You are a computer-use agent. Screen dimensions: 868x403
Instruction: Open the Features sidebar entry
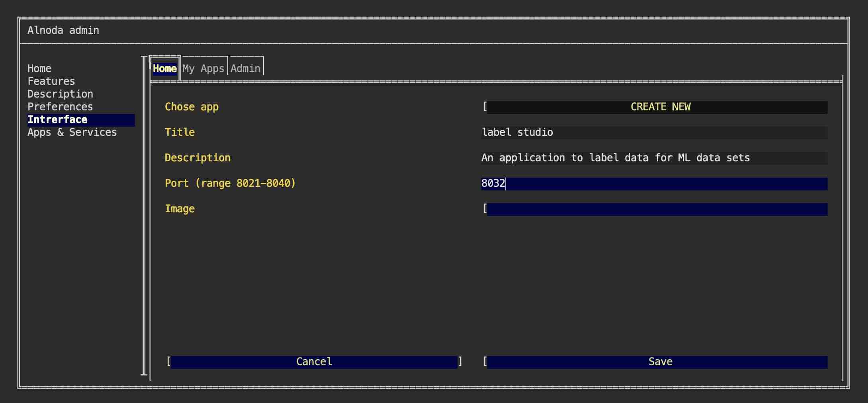[51, 81]
